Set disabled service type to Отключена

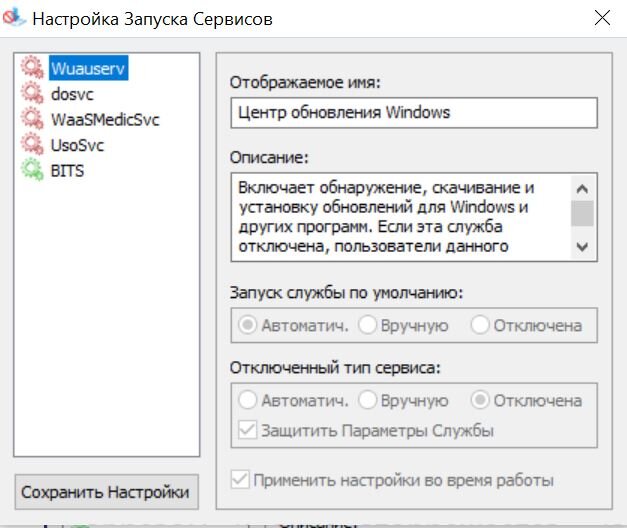click(480, 400)
